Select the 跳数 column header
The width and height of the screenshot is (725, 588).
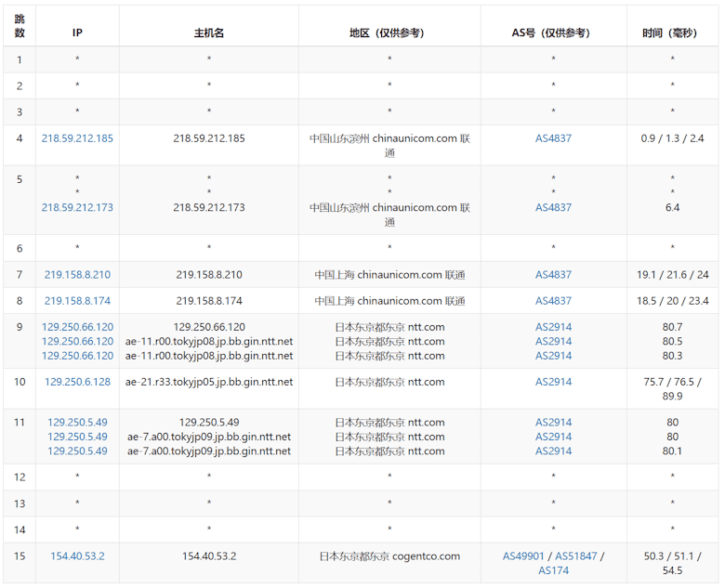[20, 26]
